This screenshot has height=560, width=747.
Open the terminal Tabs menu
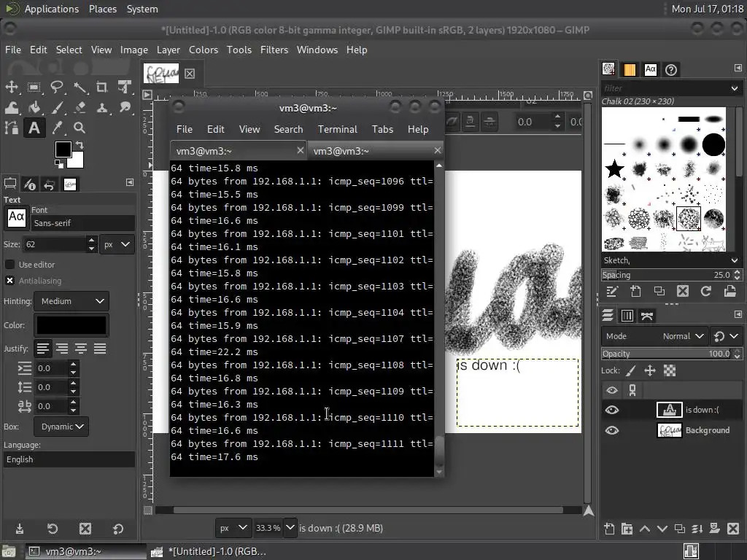382,130
